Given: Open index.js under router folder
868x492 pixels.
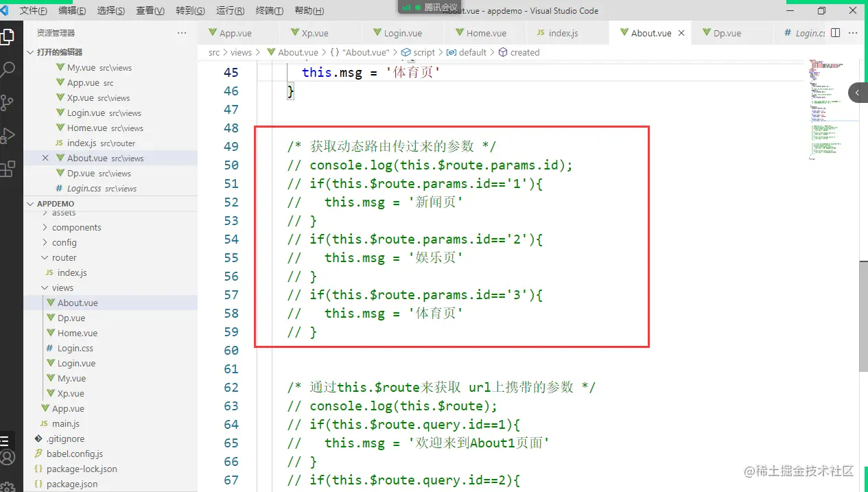Looking at the screenshot, I should (x=110, y=272).
